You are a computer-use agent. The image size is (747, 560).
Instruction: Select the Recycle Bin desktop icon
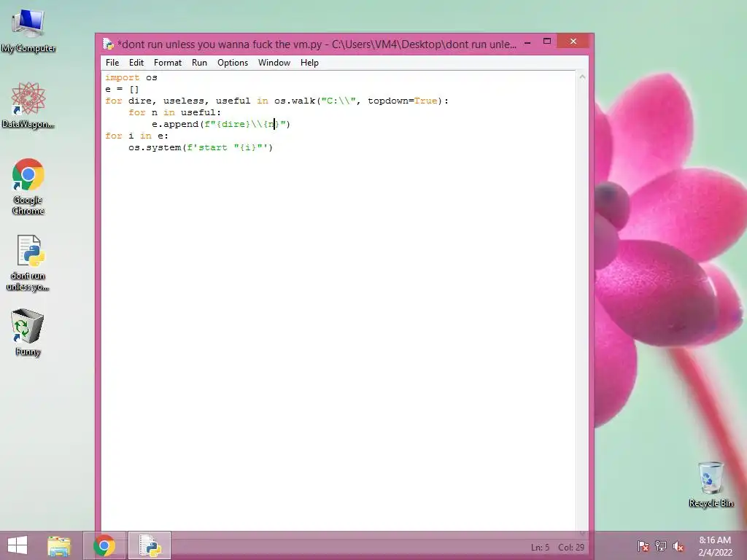(711, 485)
